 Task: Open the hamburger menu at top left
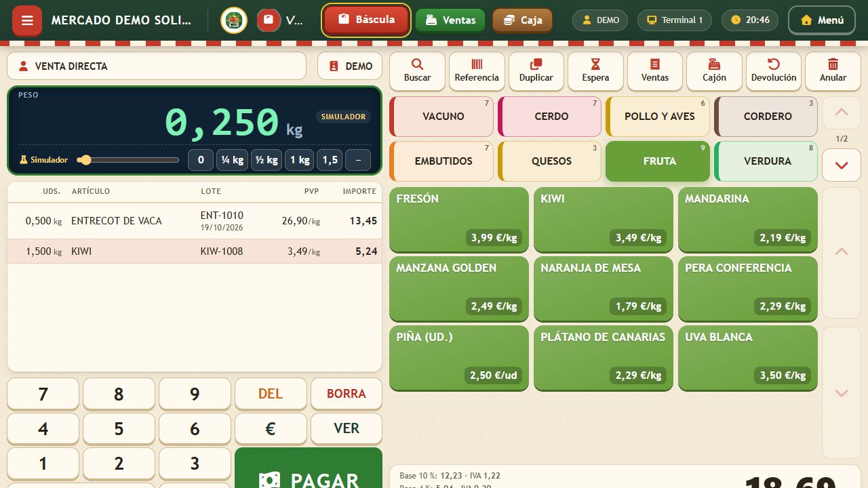click(x=27, y=20)
